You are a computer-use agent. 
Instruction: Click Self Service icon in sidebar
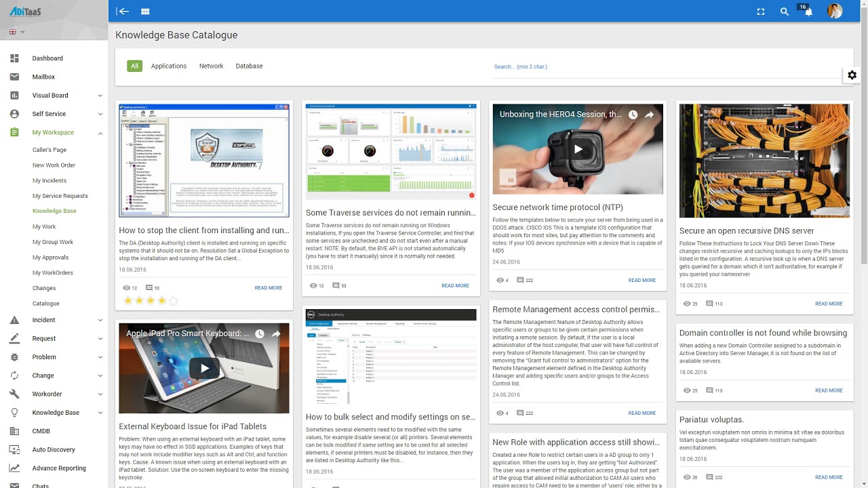[14, 114]
